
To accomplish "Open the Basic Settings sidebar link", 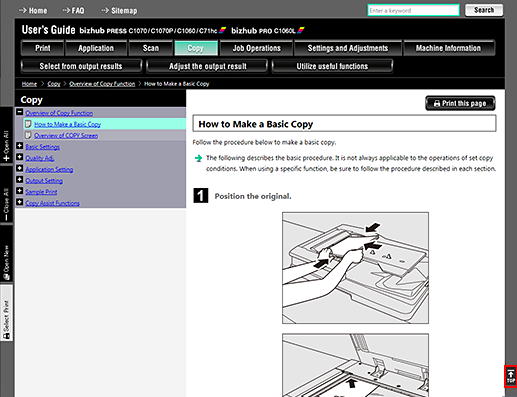I will pos(43,147).
